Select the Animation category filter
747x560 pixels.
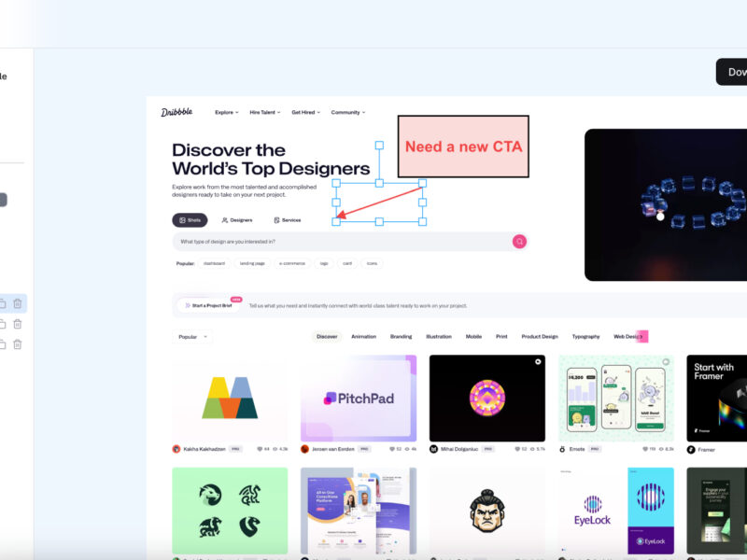click(x=363, y=336)
